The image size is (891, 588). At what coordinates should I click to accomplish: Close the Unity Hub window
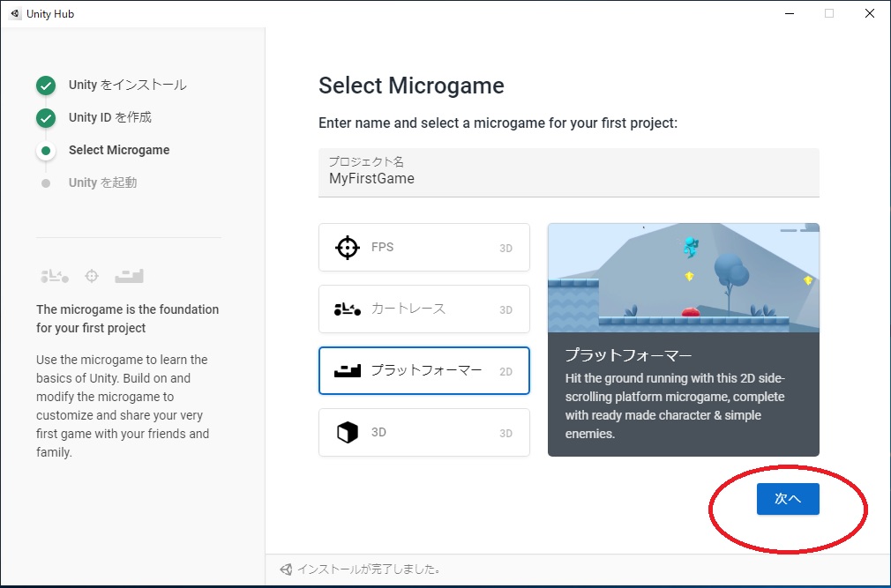point(870,13)
